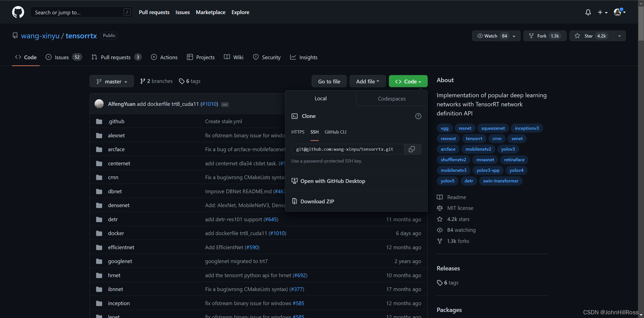Click the Download ZIP file icon
The image size is (644, 318).
pos(294,201)
